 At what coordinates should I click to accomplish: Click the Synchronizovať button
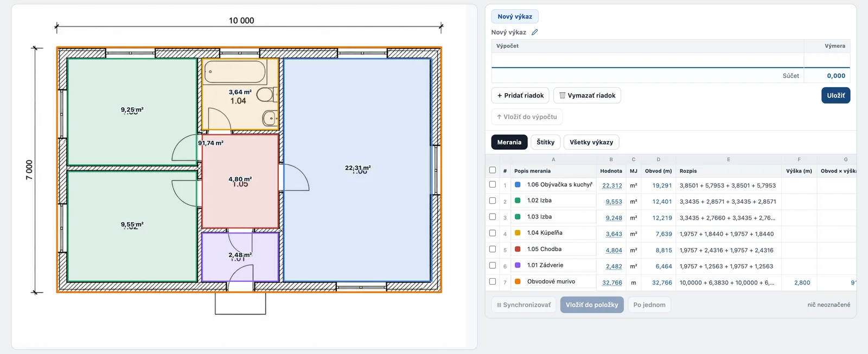pos(524,305)
